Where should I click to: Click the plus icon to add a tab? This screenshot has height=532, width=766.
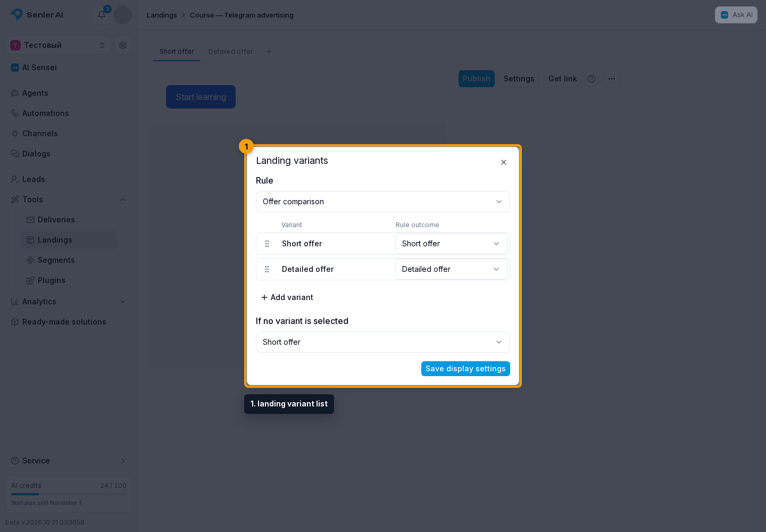[x=269, y=52]
